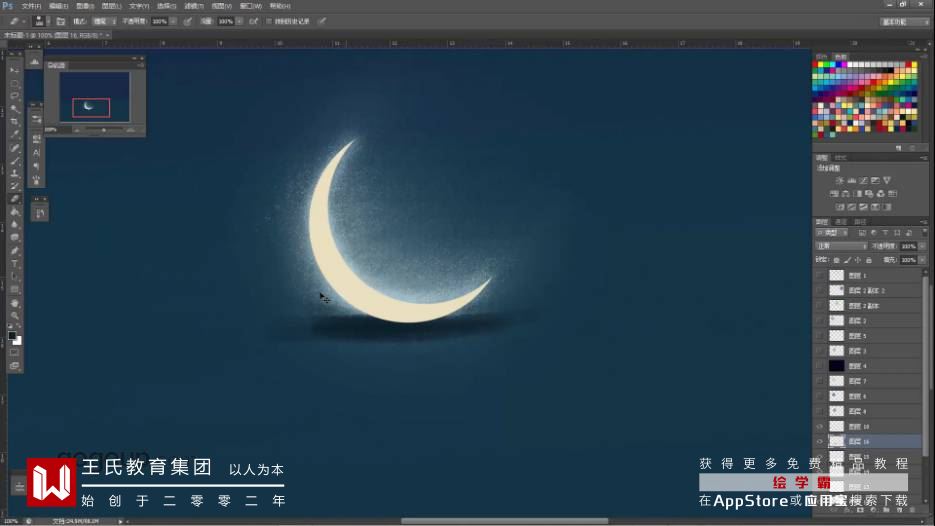Select the Path Selection tool
The height and width of the screenshot is (526, 935).
tap(14, 276)
